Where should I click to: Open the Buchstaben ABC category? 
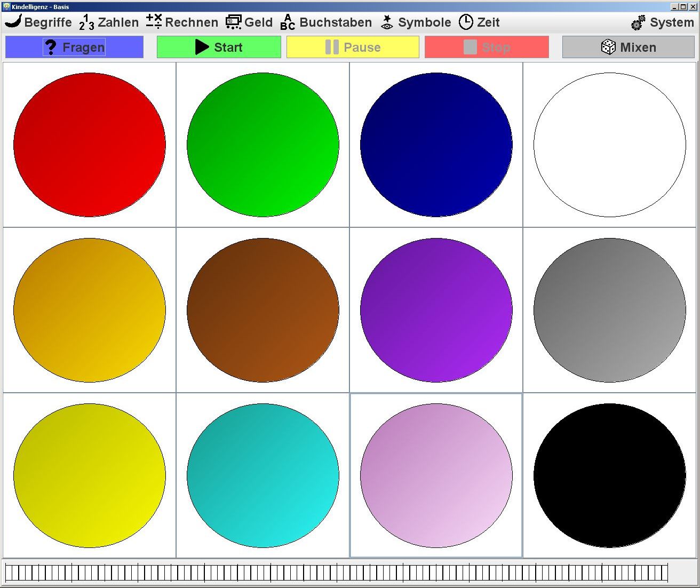coord(326,22)
